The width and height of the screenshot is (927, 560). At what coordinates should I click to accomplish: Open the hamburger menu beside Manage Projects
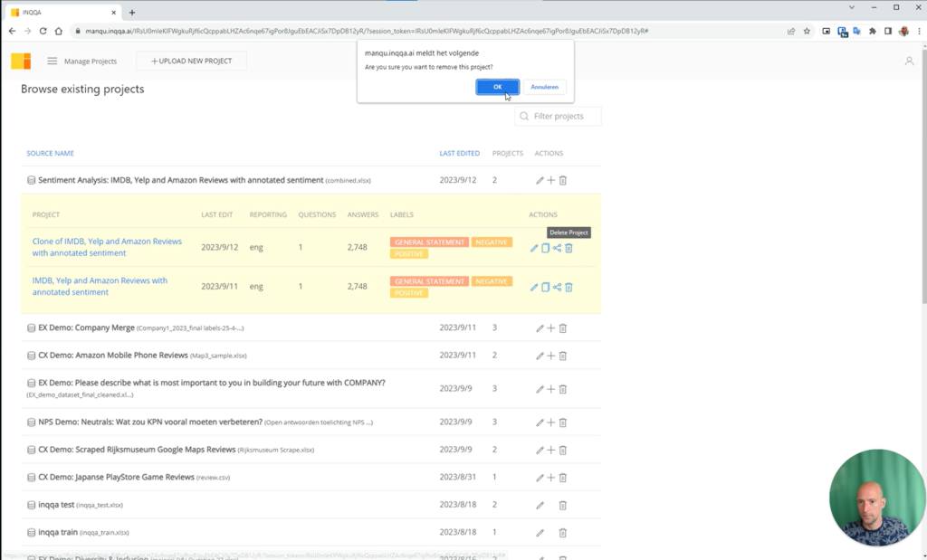click(52, 61)
